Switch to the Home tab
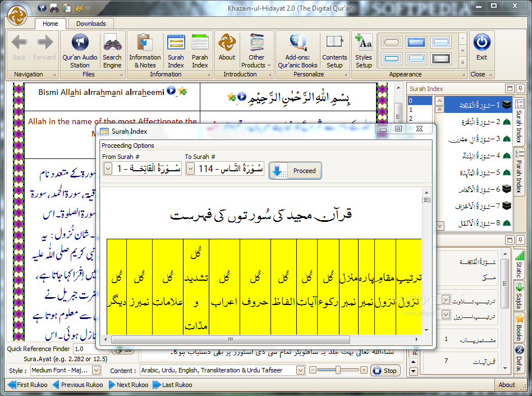532x396 pixels. (x=50, y=24)
